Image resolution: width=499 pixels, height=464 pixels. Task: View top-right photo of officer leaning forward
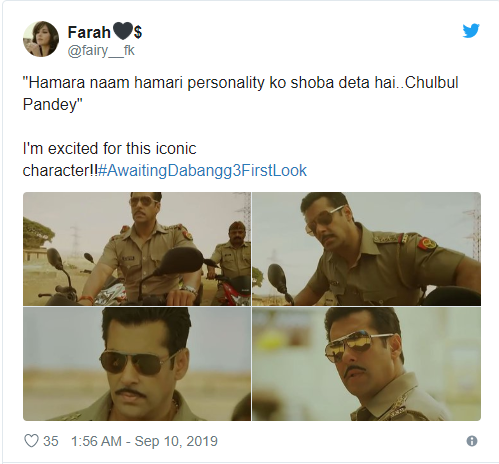[x=366, y=249]
